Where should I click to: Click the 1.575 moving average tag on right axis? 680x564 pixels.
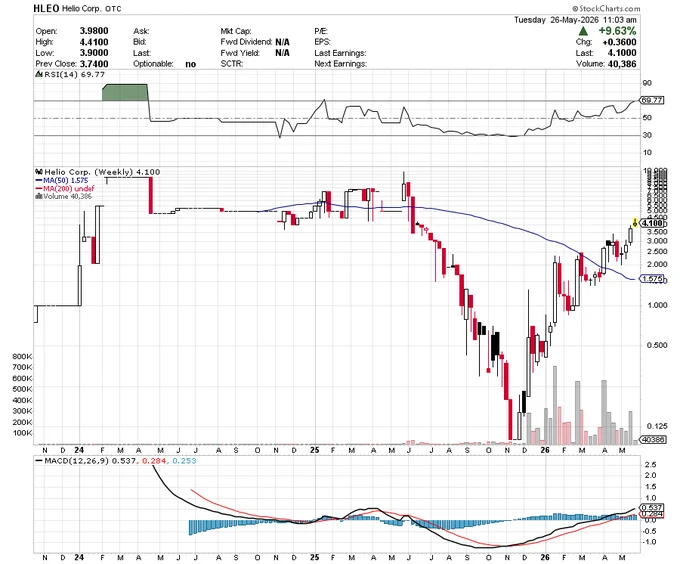pos(652,279)
